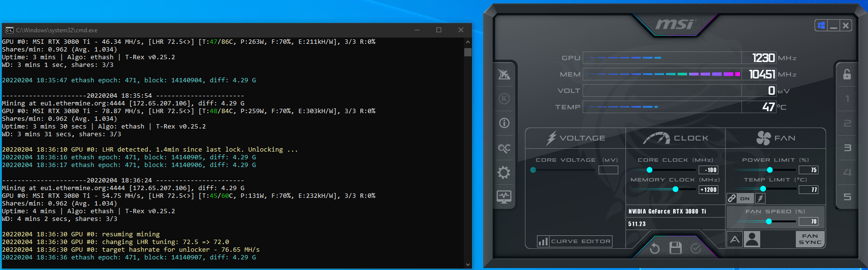Click the Fan Sync button

(x=810, y=239)
